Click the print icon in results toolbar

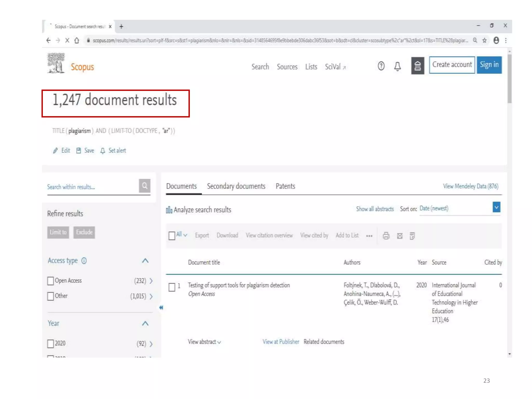pos(386,236)
